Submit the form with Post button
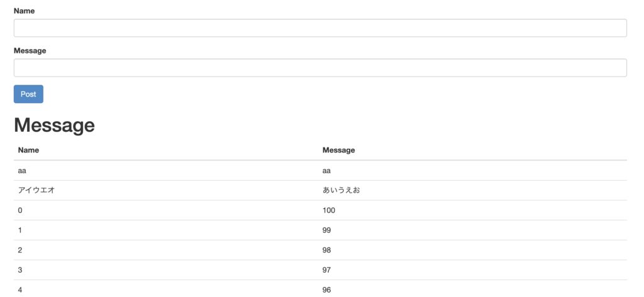The image size is (644, 297). (28, 94)
